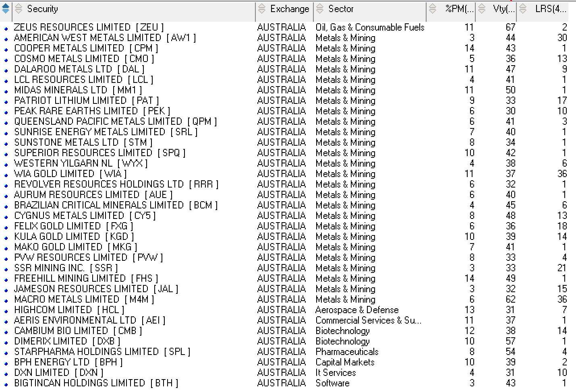Select COOPER METALS LIMITED [CPM]
The width and height of the screenshot is (576, 392).
coord(86,48)
